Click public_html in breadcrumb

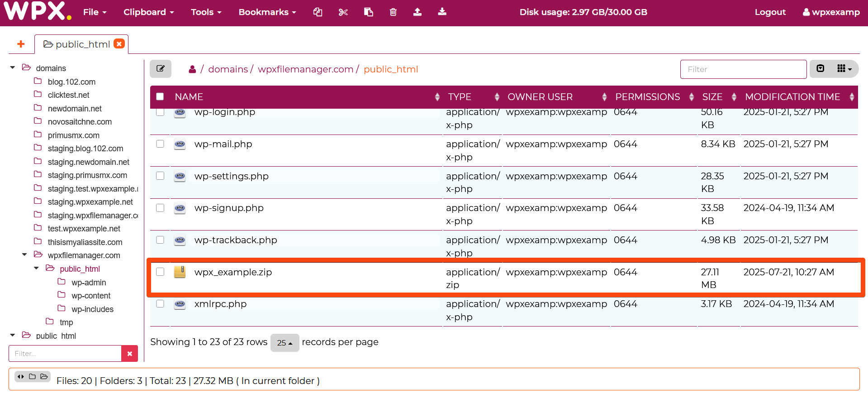click(x=391, y=69)
